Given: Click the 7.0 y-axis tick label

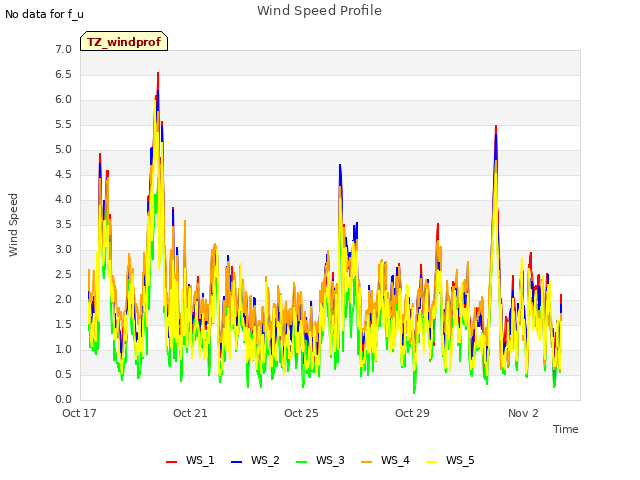Looking at the screenshot, I should [x=63, y=49].
